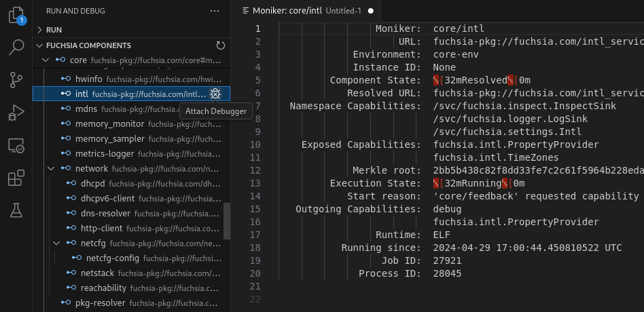Select the netcfg-config component
This screenshot has height=312, width=644.
coord(131,258)
